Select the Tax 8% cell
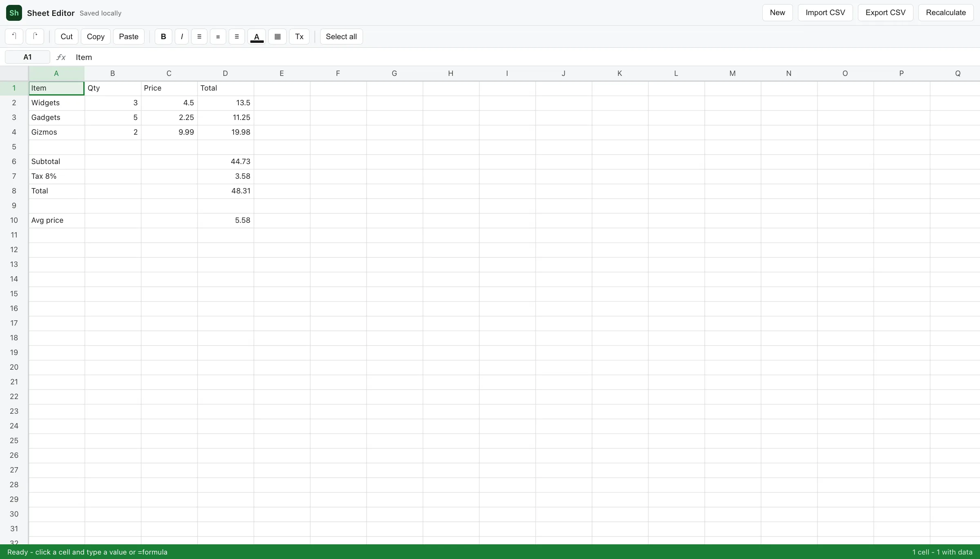 56,176
